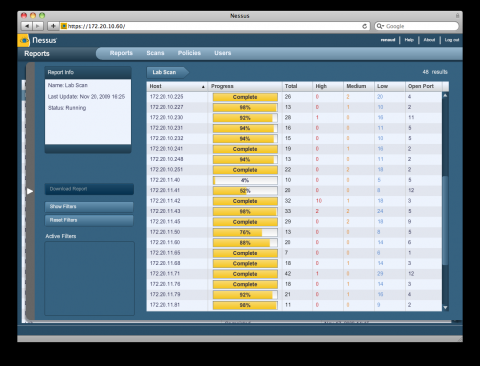Select host row 172.20.11.71
The image size is (480, 366).
[x=294, y=274]
